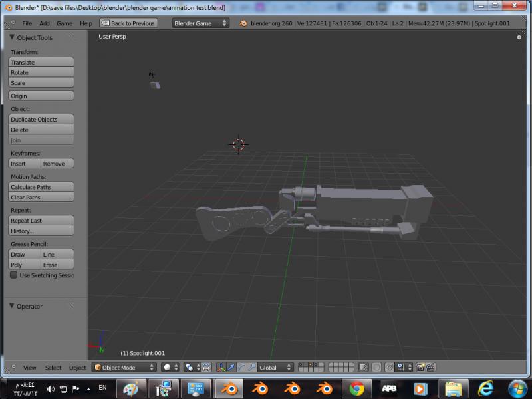This screenshot has width=532, height=399.
Task: Open Windows Media Player from taskbar
Action: click(x=421, y=388)
